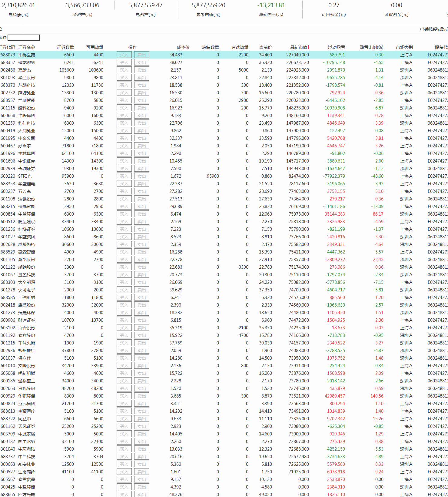Click the name search input field
The width and height of the screenshot is (448, 497).
[x=24, y=38]
